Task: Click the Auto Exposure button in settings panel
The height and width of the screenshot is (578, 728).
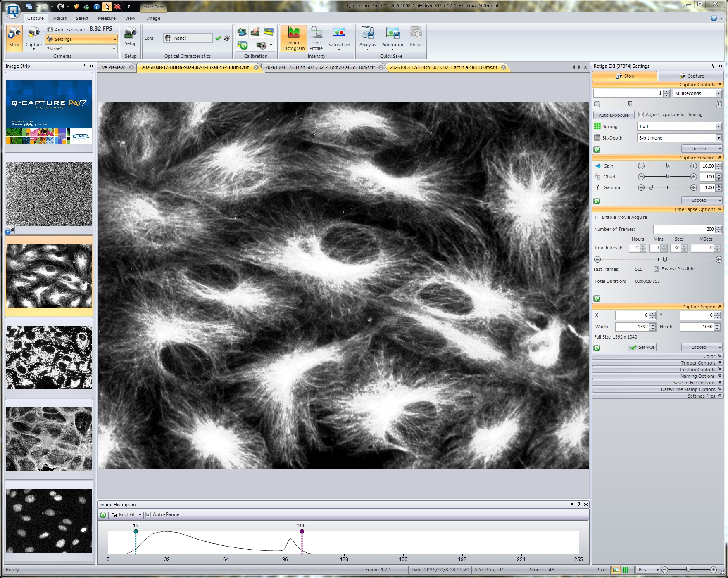Action: point(614,115)
